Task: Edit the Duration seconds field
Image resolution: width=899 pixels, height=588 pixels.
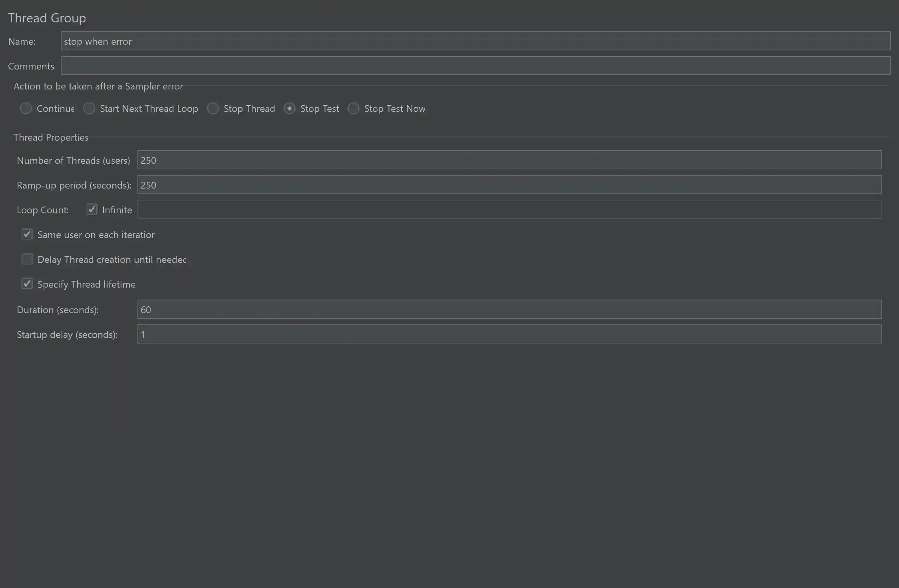Action: (509, 310)
